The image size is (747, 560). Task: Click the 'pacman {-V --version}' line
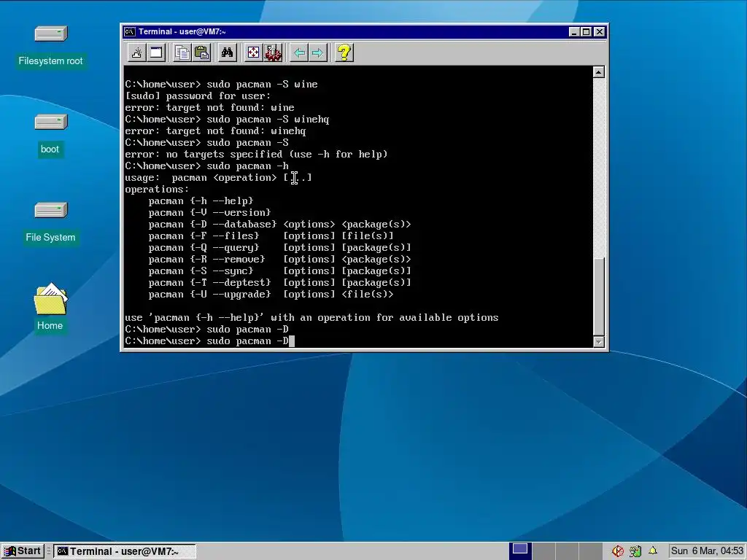(x=209, y=212)
